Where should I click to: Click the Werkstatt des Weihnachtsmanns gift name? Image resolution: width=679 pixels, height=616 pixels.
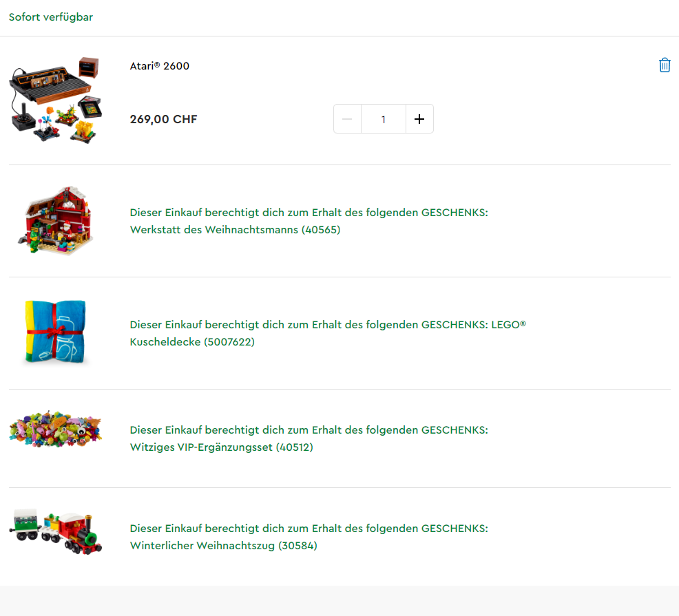pyautogui.click(x=214, y=229)
